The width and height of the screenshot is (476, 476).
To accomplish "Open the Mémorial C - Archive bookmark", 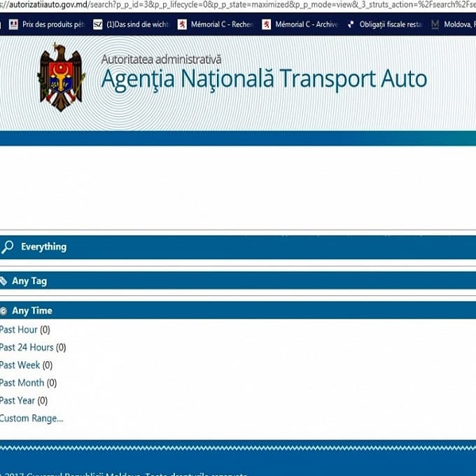I will point(300,24).
